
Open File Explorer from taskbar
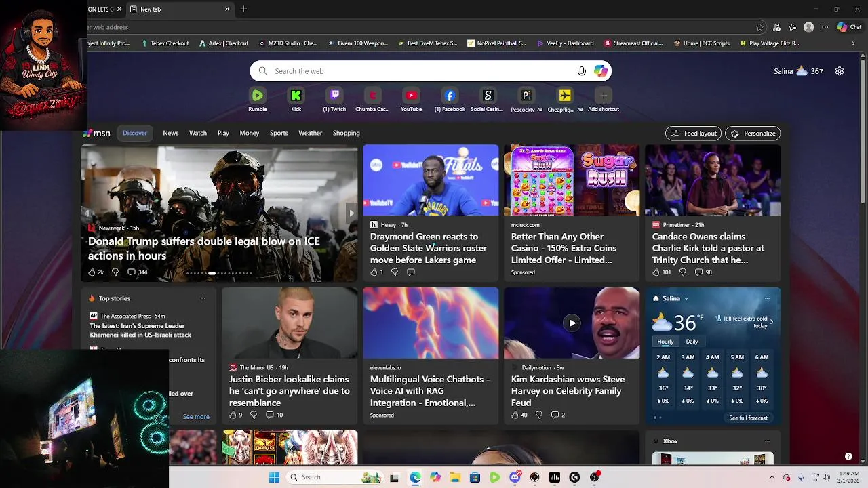[455, 477]
